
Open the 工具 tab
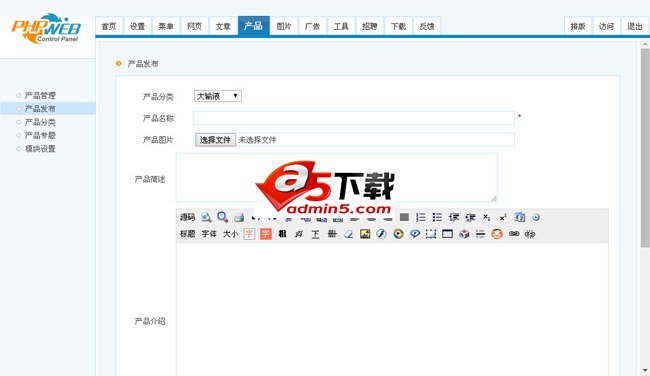[341, 26]
